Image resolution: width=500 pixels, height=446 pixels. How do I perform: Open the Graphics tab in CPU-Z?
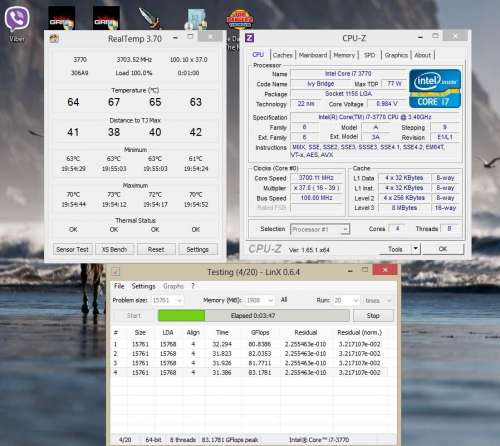pyautogui.click(x=396, y=55)
